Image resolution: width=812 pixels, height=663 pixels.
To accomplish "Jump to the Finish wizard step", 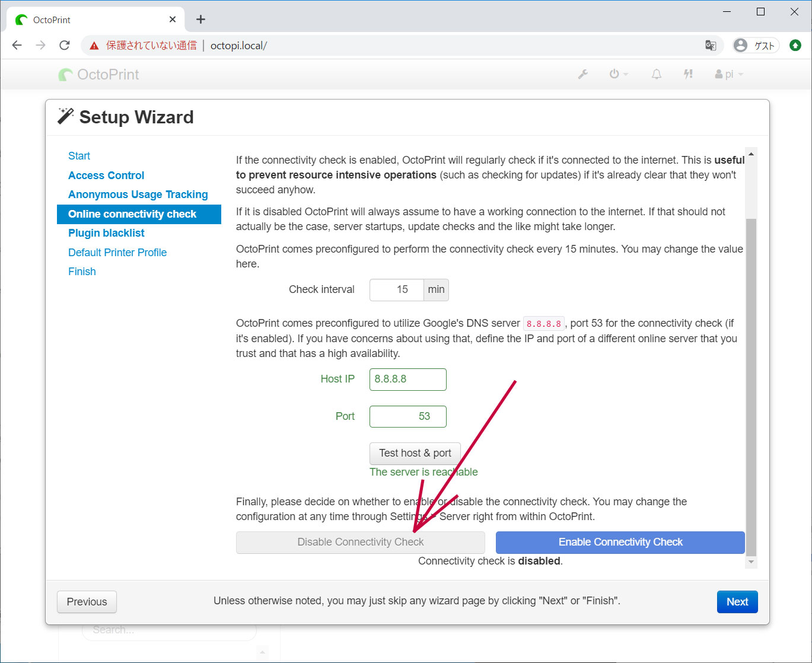I will 82,272.
